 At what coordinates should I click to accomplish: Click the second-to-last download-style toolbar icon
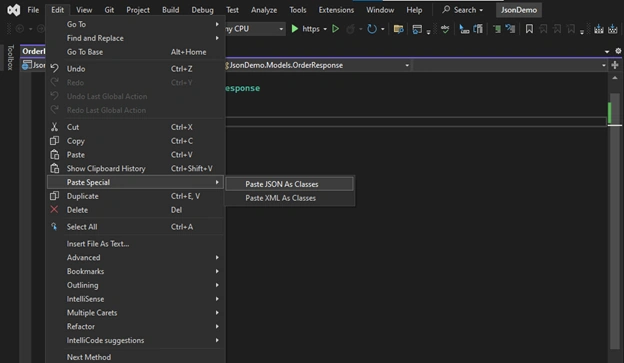[x=599, y=29]
